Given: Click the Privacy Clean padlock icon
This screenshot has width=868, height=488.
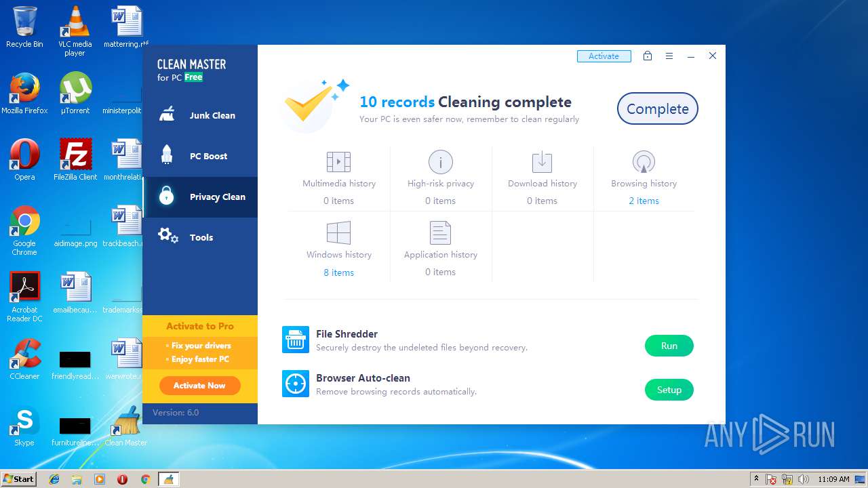Looking at the screenshot, I should point(167,196).
